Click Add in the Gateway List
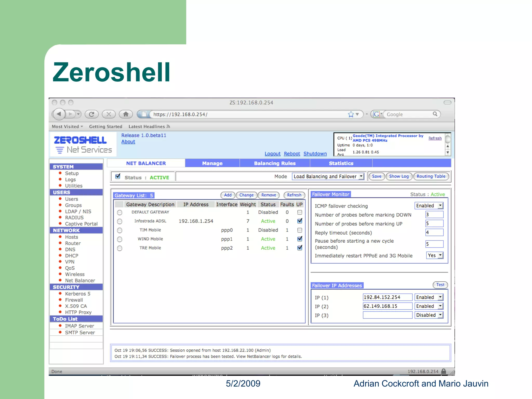The height and width of the screenshot is (399, 532). click(228, 195)
